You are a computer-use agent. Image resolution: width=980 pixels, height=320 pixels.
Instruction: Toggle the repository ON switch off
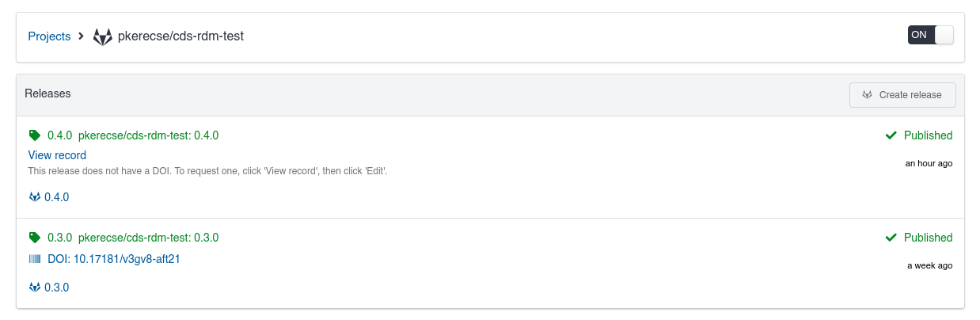[930, 35]
